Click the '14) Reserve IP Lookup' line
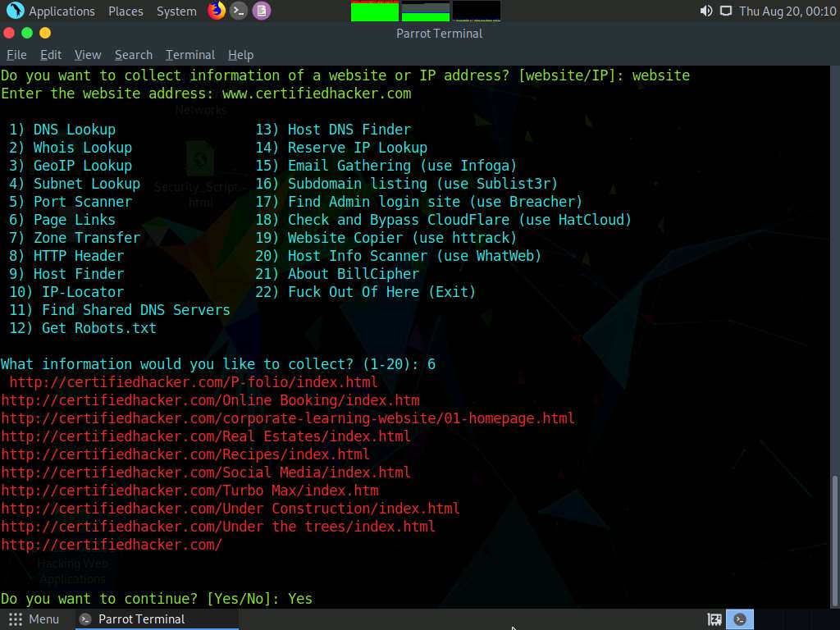The width and height of the screenshot is (840, 630). point(341,148)
